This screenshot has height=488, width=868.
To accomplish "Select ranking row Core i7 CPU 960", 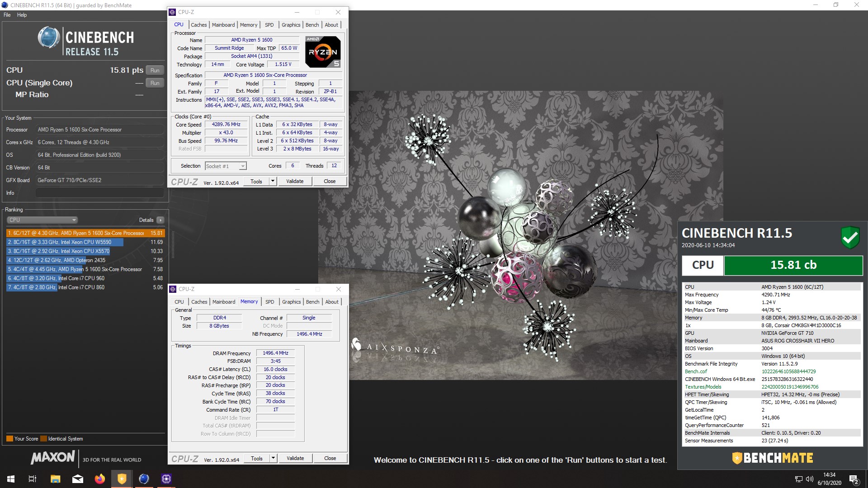I will tap(85, 278).
